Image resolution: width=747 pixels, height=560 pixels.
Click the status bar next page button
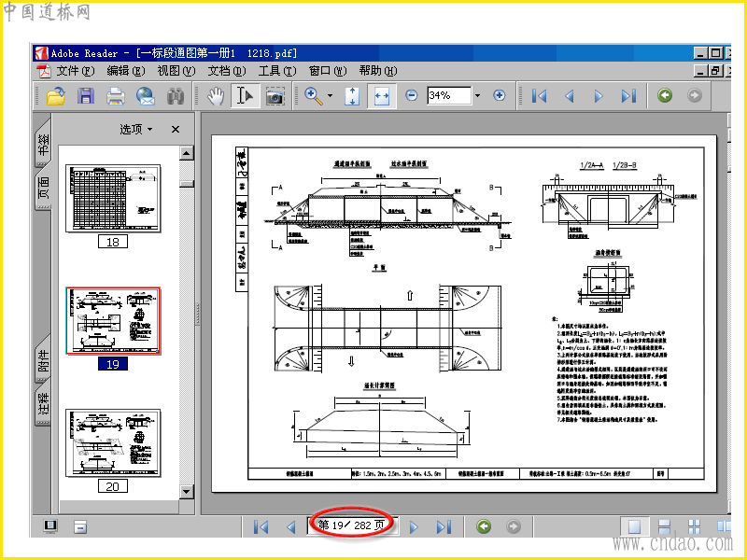click(x=414, y=526)
